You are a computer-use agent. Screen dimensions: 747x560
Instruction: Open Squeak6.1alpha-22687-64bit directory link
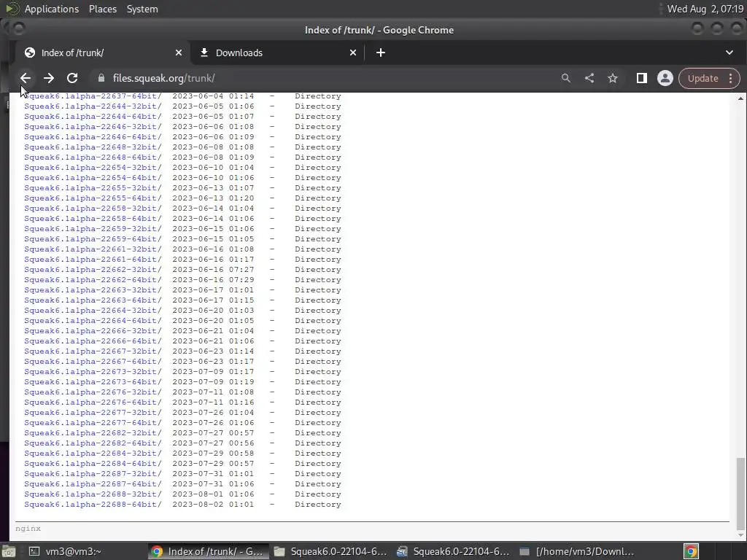93,484
